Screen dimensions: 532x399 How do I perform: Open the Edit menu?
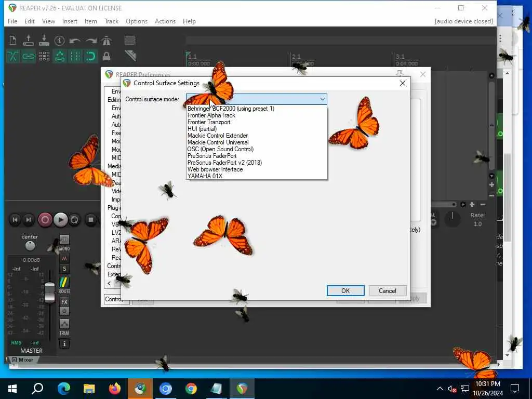30,21
